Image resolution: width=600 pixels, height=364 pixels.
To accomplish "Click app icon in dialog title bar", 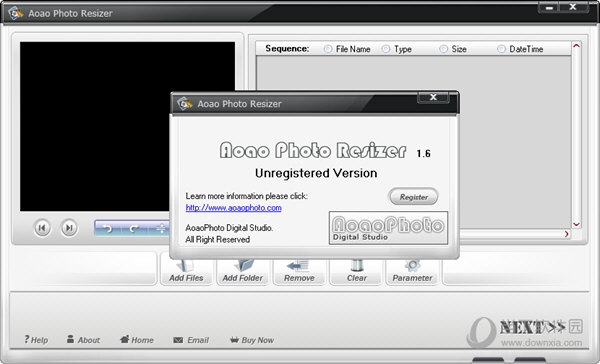I will tap(184, 104).
